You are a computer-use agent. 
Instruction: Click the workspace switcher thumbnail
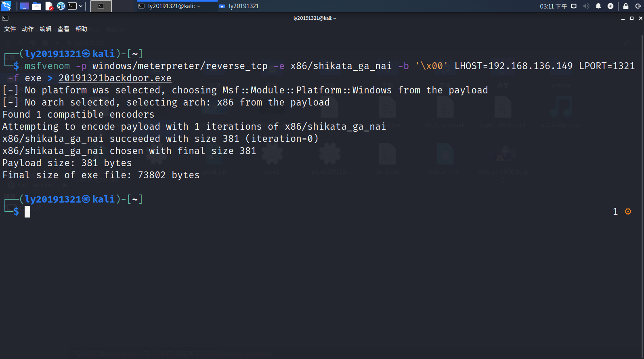click(101, 6)
